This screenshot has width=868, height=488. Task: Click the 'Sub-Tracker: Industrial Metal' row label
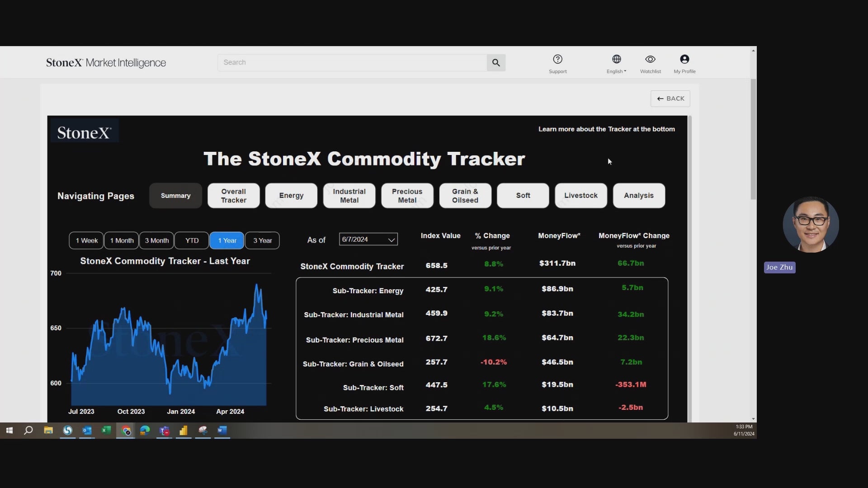354,314
